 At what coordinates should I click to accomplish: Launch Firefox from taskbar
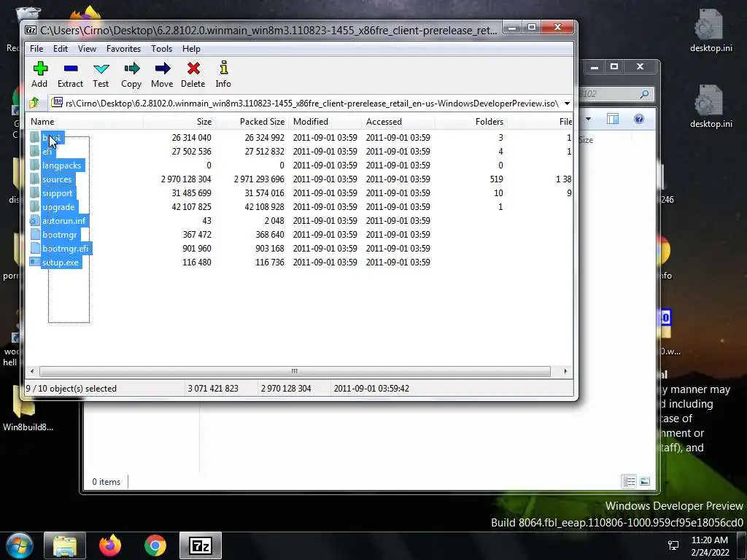coord(110,545)
